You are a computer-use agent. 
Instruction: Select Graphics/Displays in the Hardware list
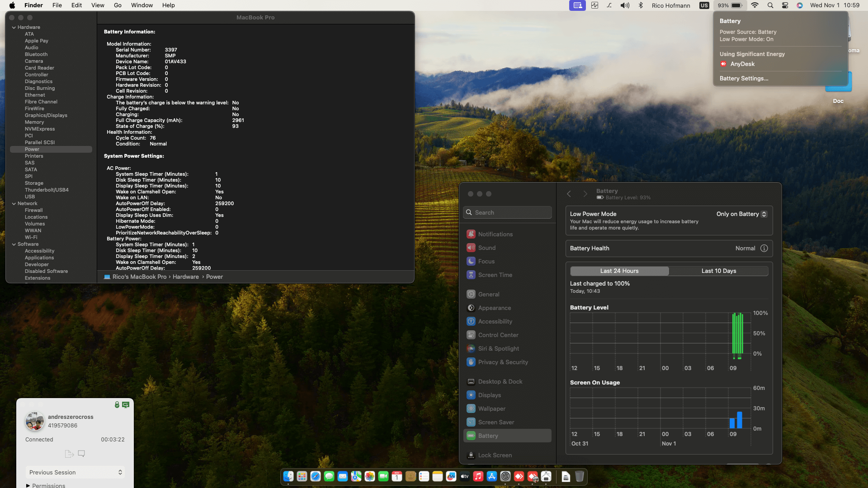click(46, 115)
